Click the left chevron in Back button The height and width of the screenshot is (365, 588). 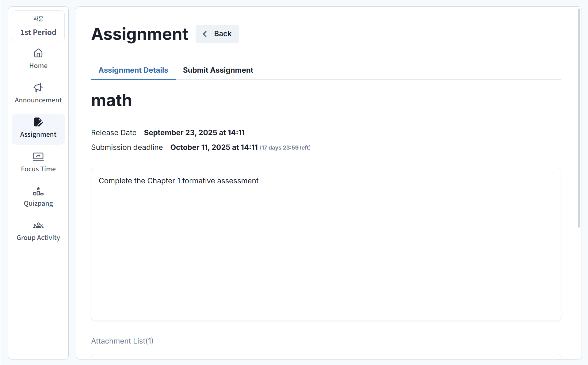205,34
